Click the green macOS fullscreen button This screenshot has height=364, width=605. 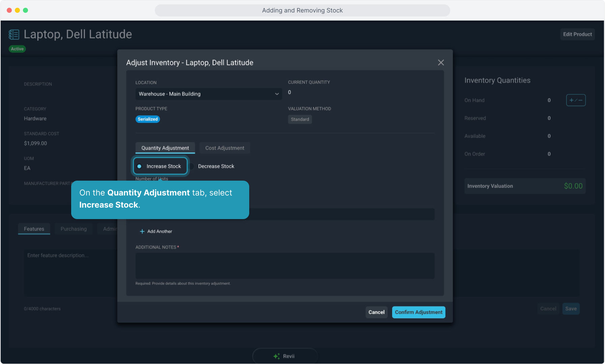pos(25,10)
